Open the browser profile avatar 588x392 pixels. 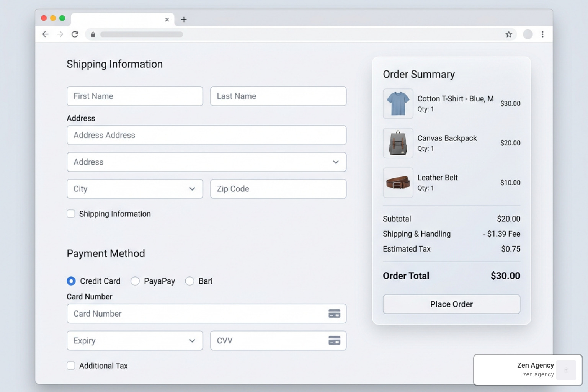(528, 34)
